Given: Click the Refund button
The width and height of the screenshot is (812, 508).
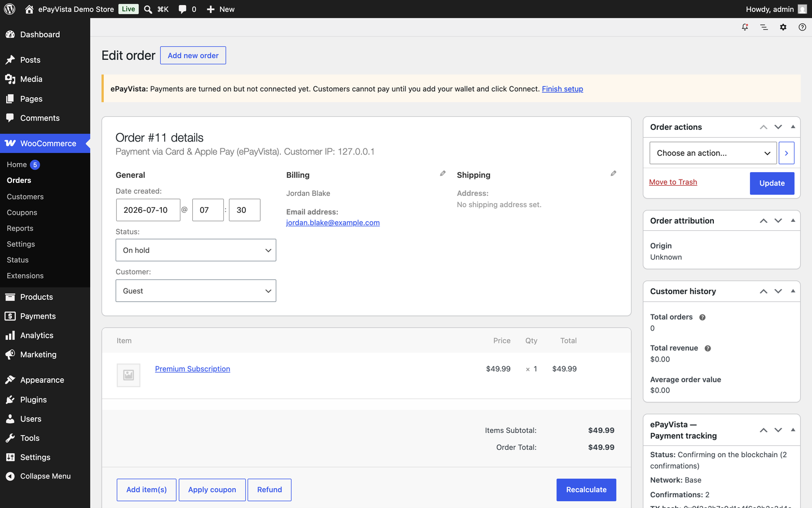Looking at the screenshot, I should [270, 490].
